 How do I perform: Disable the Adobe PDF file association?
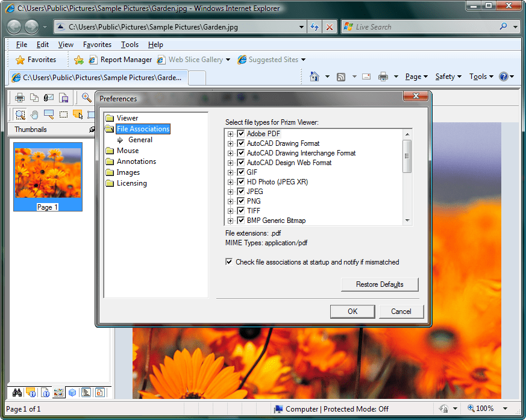tap(239, 133)
